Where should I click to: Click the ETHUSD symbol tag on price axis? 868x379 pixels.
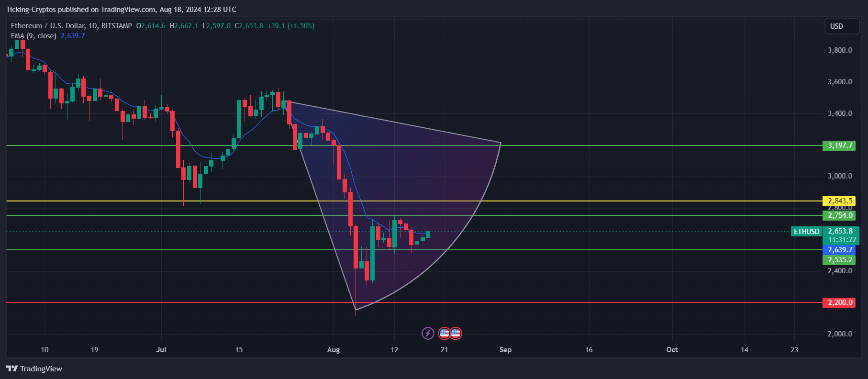coord(806,232)
